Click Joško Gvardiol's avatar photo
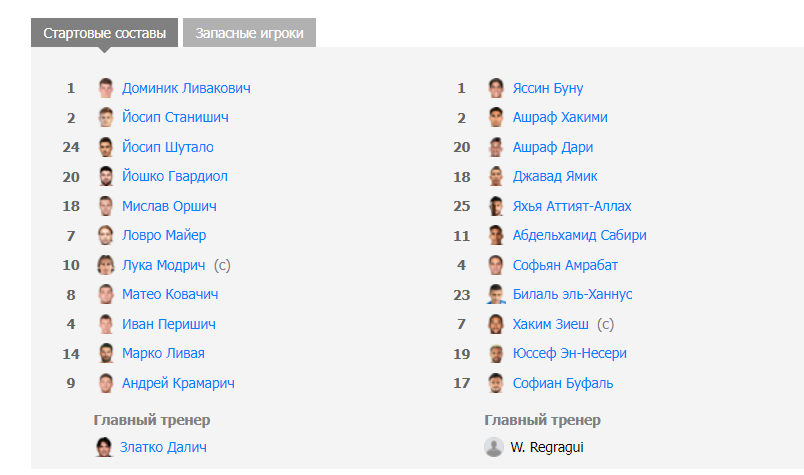This screenshot has width=804, height=475. click(106, 176)
